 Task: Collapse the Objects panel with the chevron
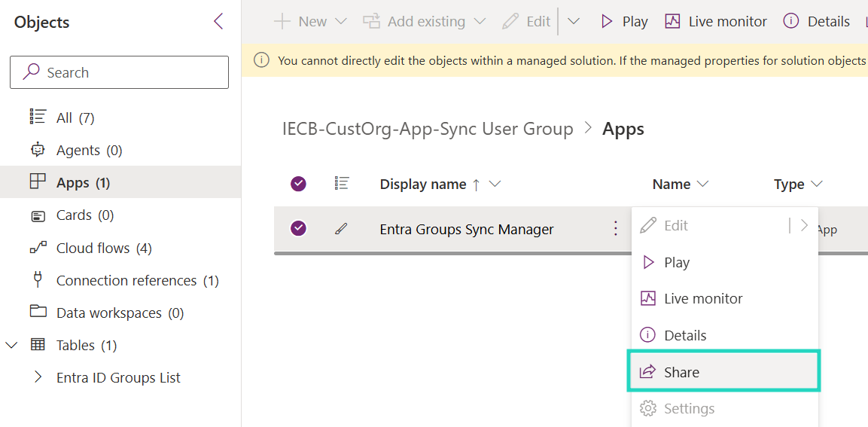pyautogui.click(x=218, y=22)
